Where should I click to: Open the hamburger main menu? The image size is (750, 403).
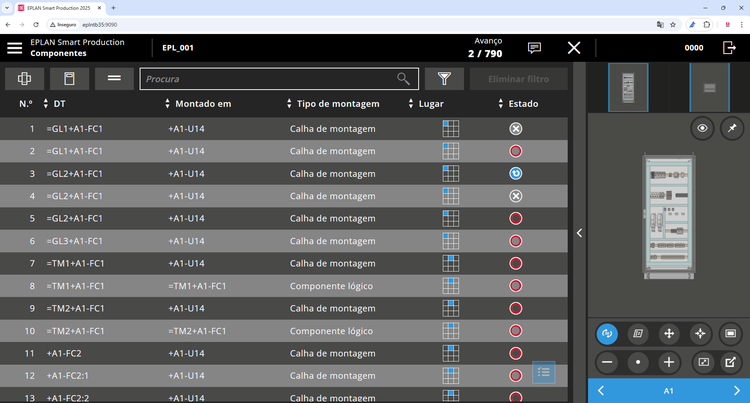point(15,48)
